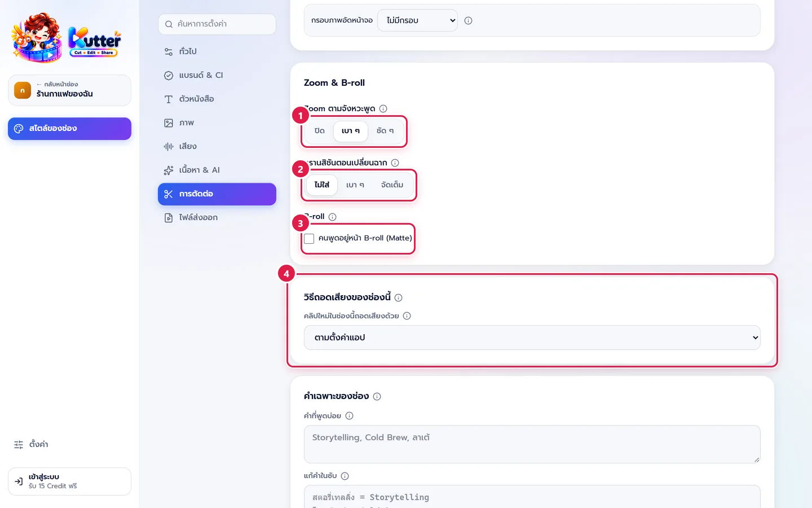Select the การตัดต่อ section
This screenshot has width=812, height=508.
click(x=217, y=194)
